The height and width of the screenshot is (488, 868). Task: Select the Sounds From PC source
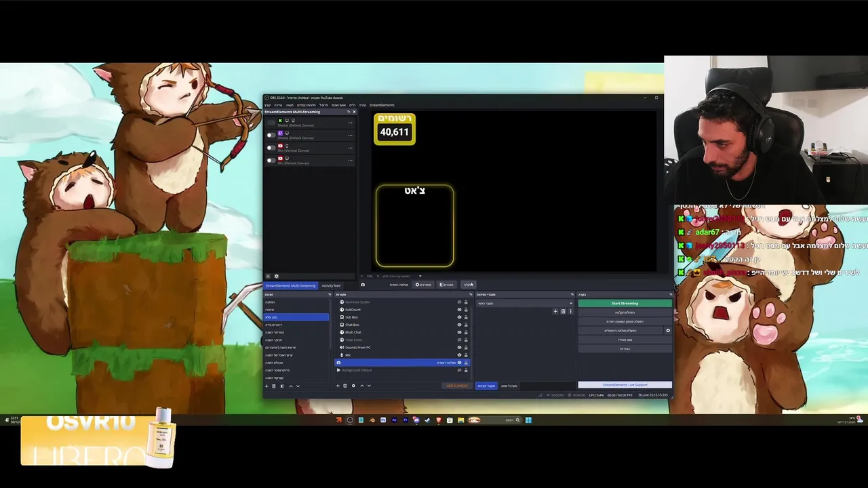(x=401, y=348)
